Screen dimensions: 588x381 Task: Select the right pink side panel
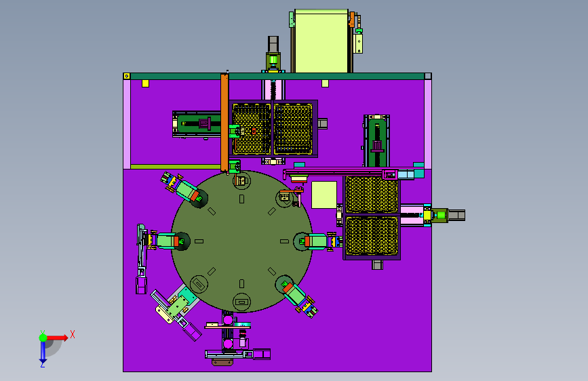428,124
